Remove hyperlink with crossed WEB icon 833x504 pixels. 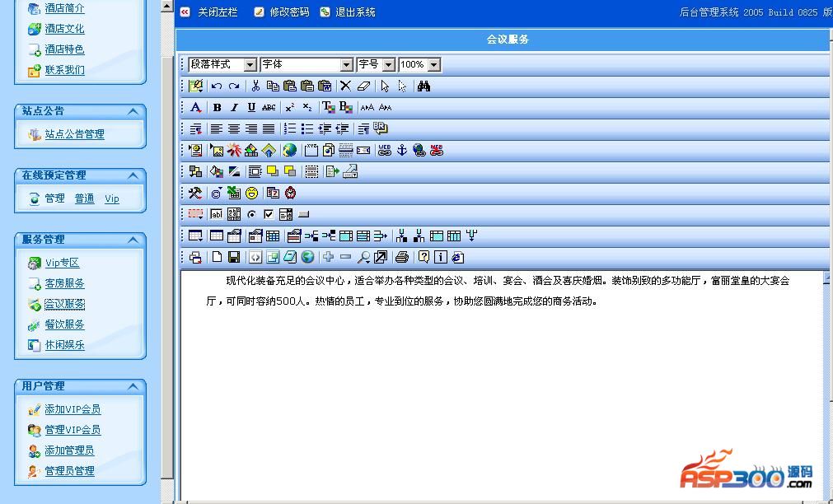(x=437, y=151)
